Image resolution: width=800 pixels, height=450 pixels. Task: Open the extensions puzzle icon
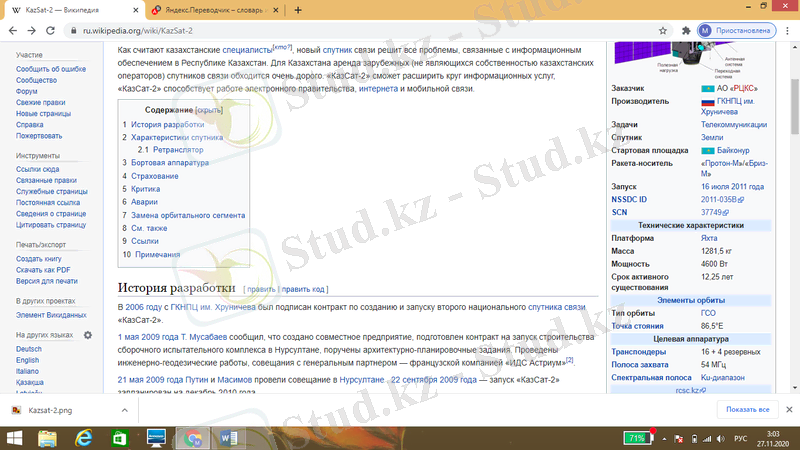(x=686, y=31)
